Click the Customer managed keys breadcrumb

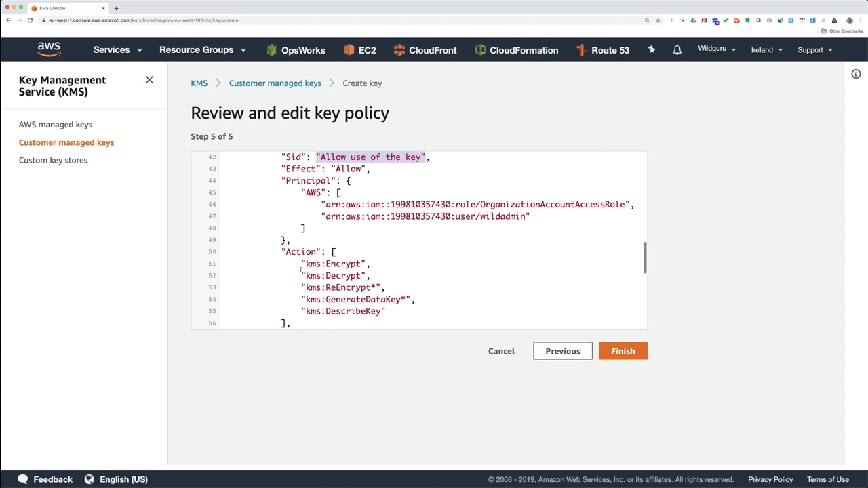click(x=275, y=83)
